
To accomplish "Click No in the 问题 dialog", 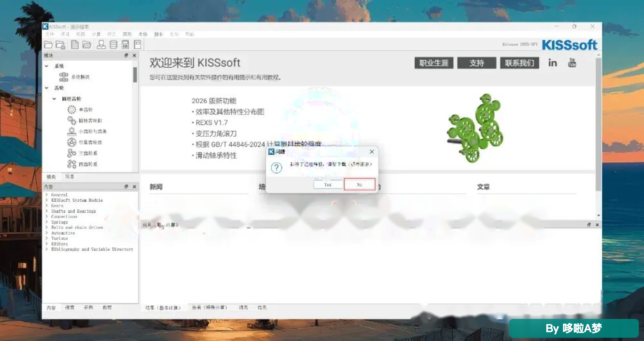I will point(360,185).
